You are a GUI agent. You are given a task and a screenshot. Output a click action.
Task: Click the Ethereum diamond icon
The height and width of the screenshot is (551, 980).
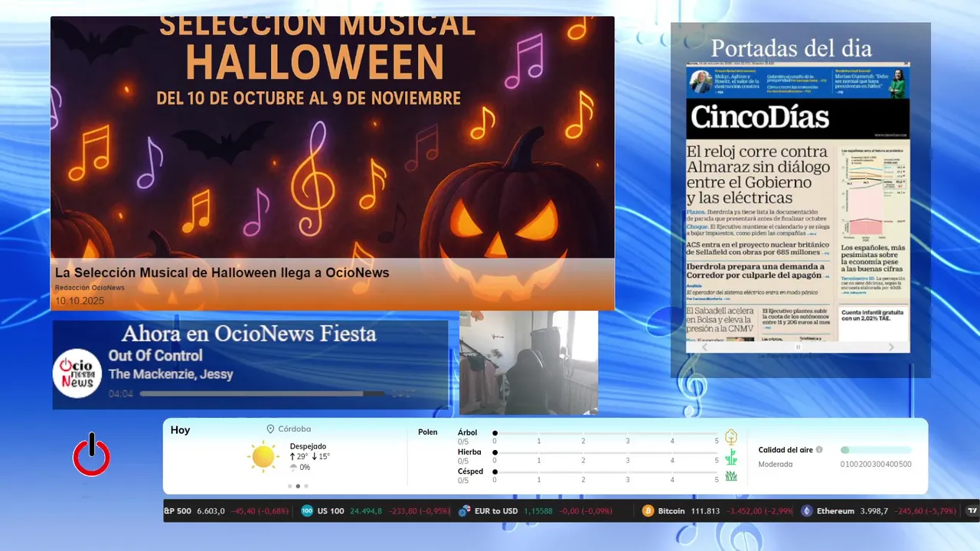point(806,511)
